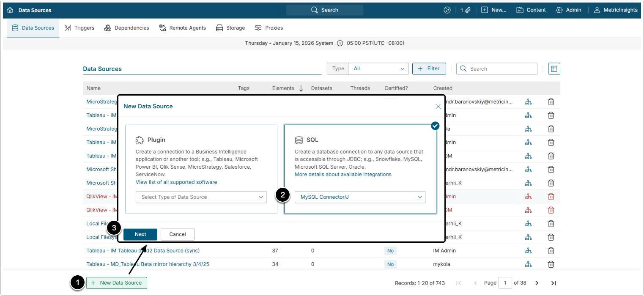Click the home icon in top bar
The height and width of the screenshot is (296, 644).
click(10, 10)
